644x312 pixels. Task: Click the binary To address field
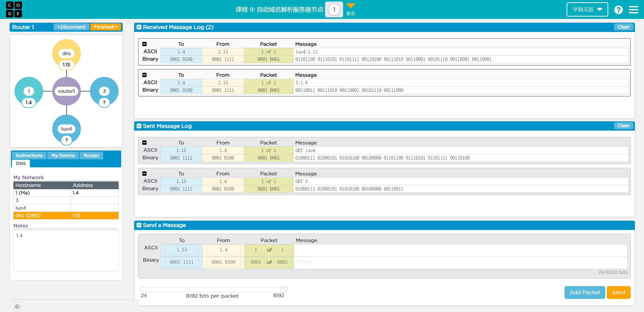point(182,262)
